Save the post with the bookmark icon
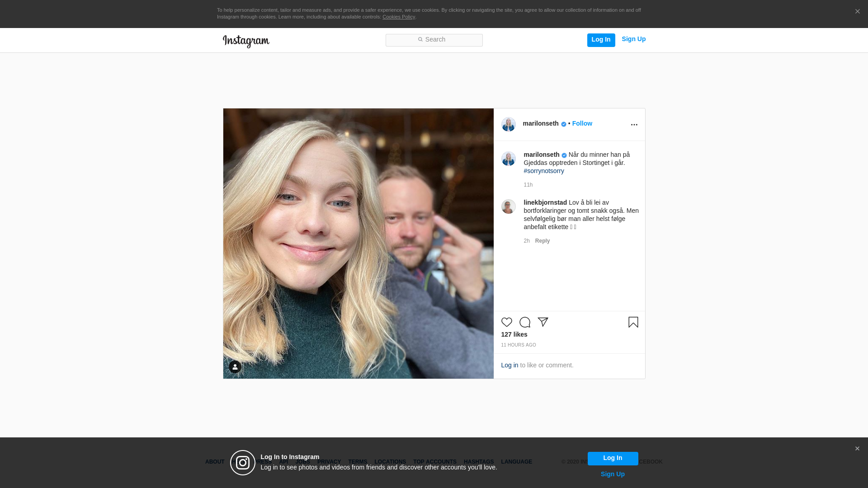The image size is (868, 488). 633,322
